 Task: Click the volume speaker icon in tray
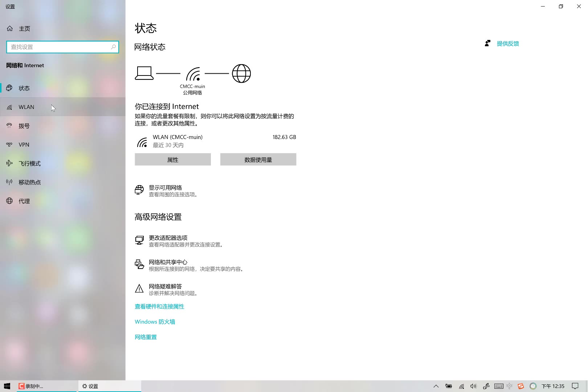473,386
